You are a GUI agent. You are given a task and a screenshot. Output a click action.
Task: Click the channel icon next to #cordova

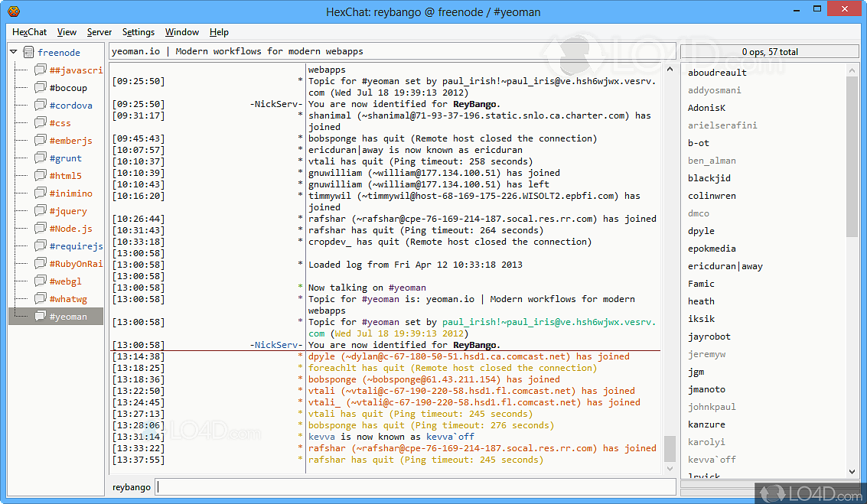click(41, 106)
